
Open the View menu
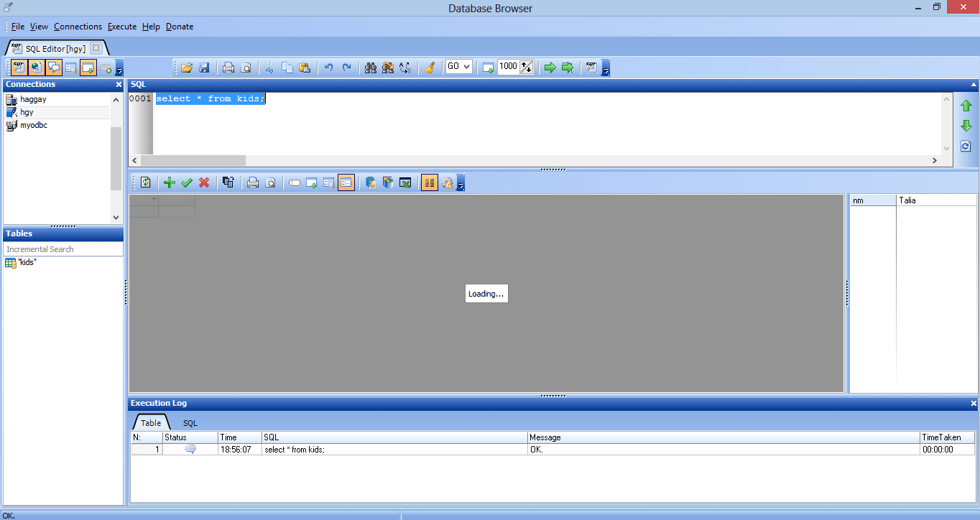coord(39,27)
